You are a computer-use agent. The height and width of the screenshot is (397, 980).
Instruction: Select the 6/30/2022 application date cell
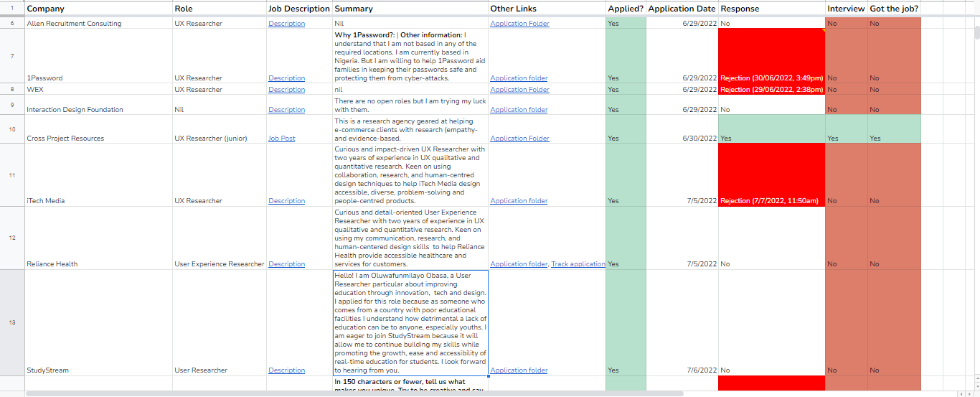click(x=682, y=129)
